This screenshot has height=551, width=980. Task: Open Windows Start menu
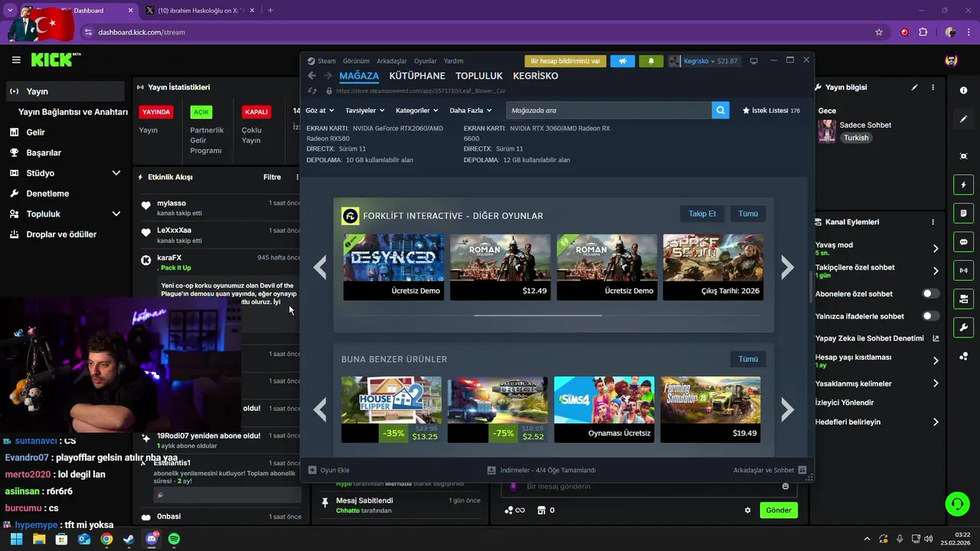coord(16,539)
